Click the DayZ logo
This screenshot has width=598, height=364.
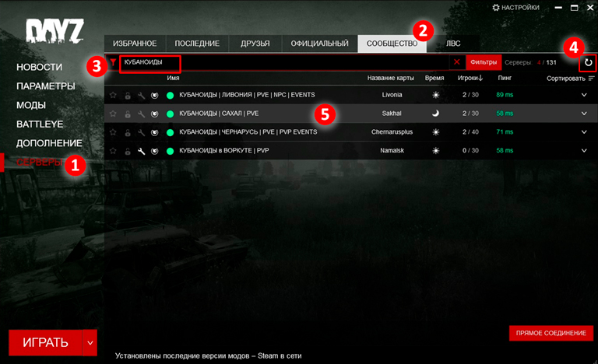[x=55, y=31]
